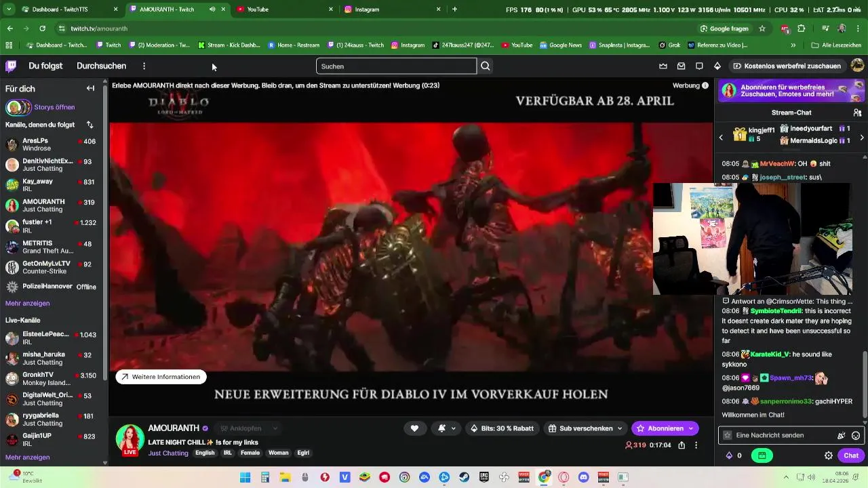Expand followed channels via first Mehr anzeigen
The width and height of the screenshot is (868, 488).
pos(27,303)
